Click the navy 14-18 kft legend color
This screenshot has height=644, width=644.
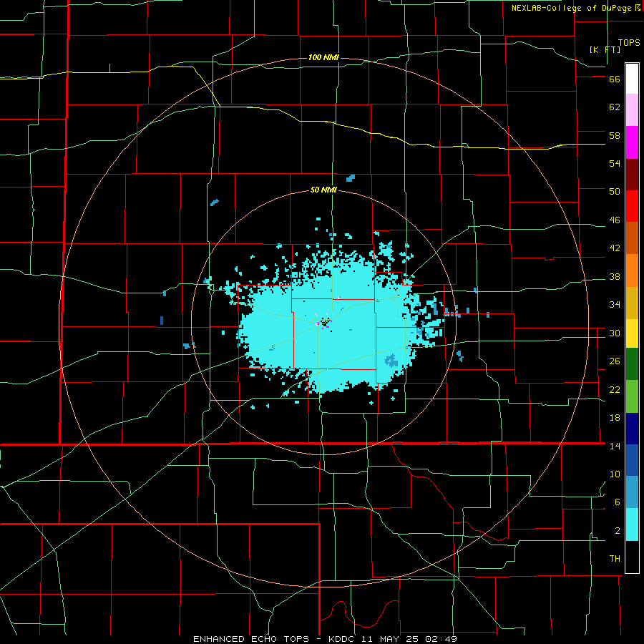point(632,429)
